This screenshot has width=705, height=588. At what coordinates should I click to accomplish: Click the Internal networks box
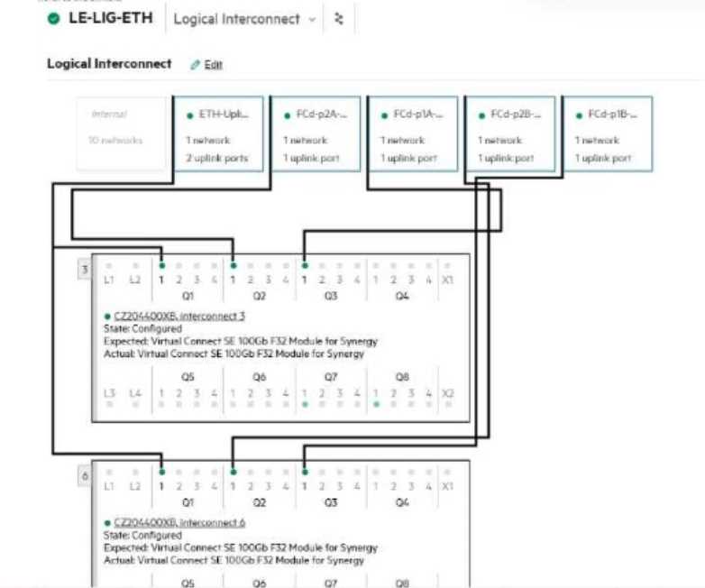pos(121,134)
